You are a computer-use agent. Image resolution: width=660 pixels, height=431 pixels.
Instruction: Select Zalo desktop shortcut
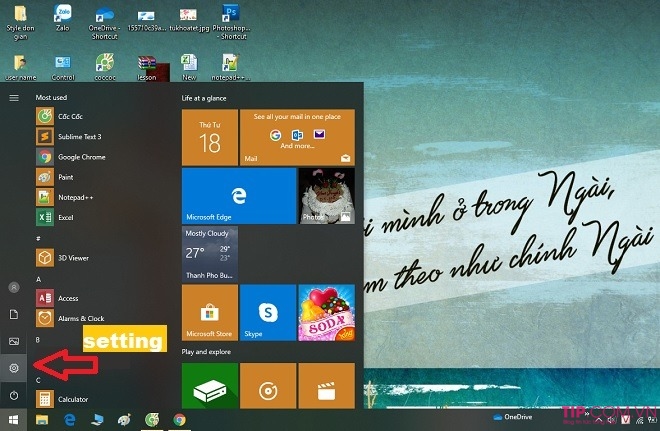pos(63,18)
